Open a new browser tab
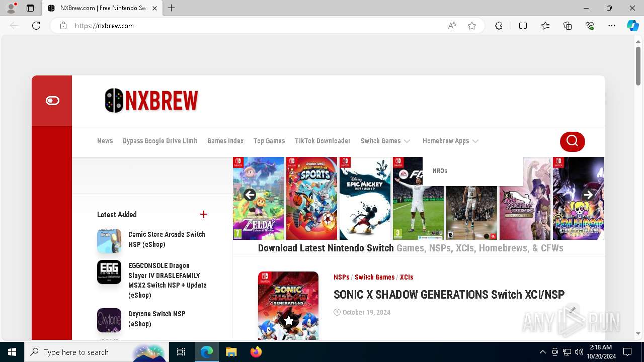644x362 pixels. [171, 8]
